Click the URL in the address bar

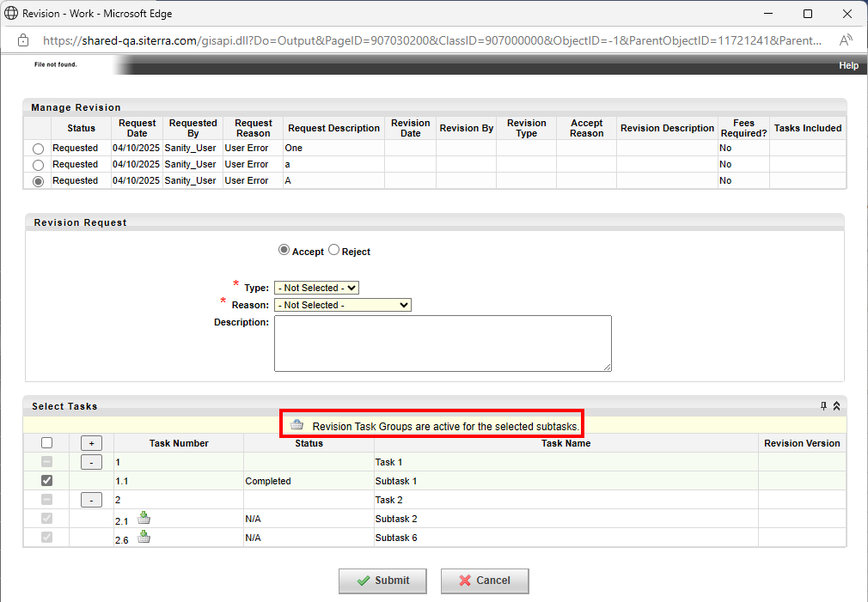(431, 40)
